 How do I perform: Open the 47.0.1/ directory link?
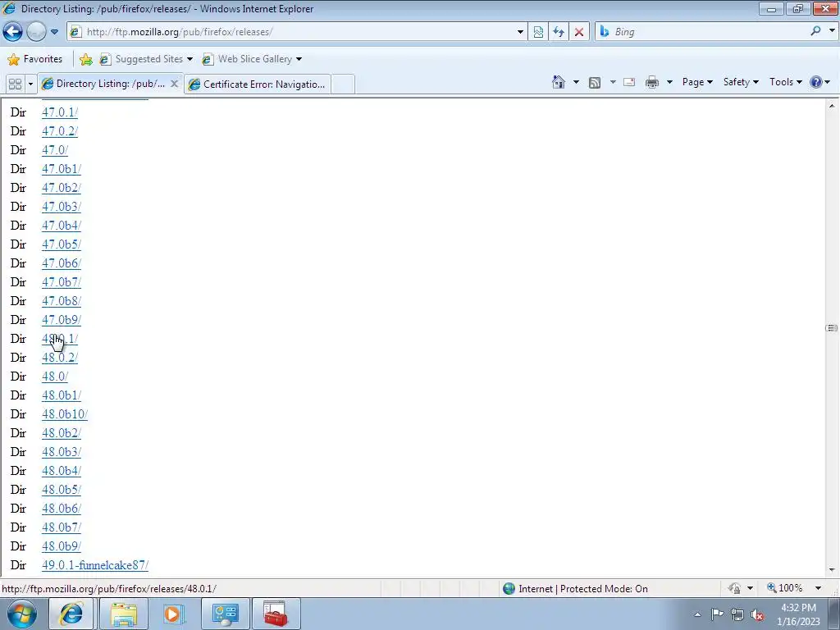60,112
